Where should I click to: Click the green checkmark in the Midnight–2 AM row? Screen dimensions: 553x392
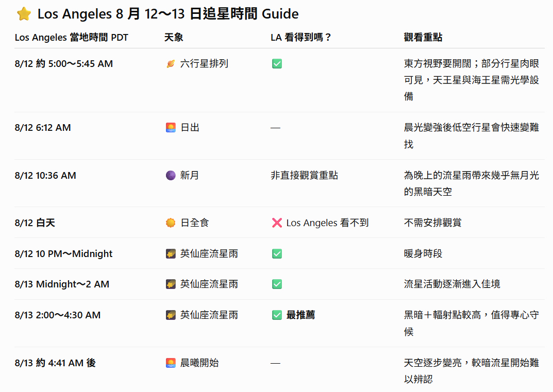point(277,284)
